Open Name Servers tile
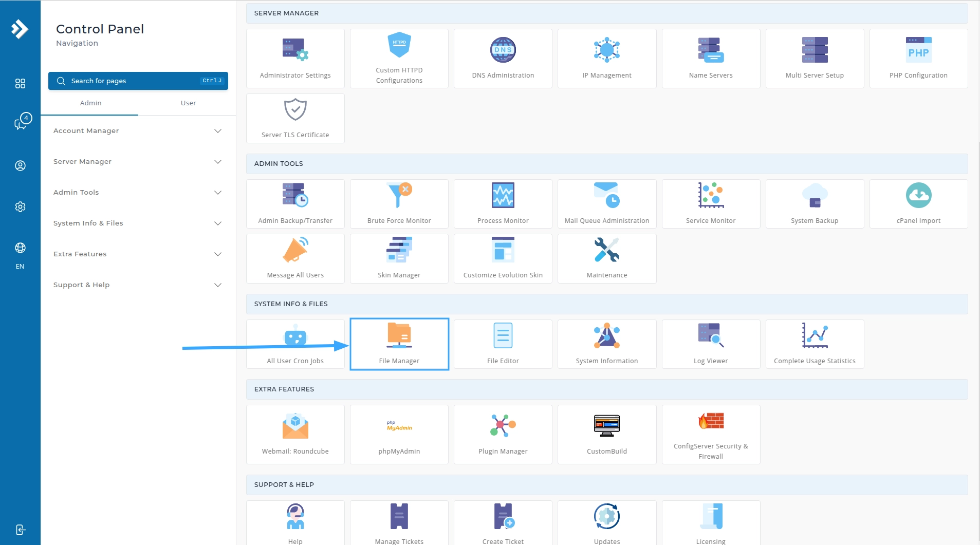Viewport: 980px width, 545px height. pyautogui.click(x=711, y=59)
